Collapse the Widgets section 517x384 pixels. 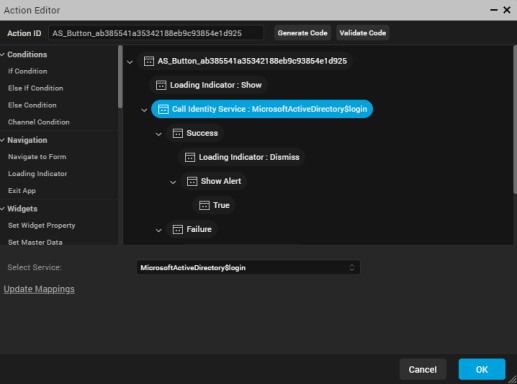3,209
